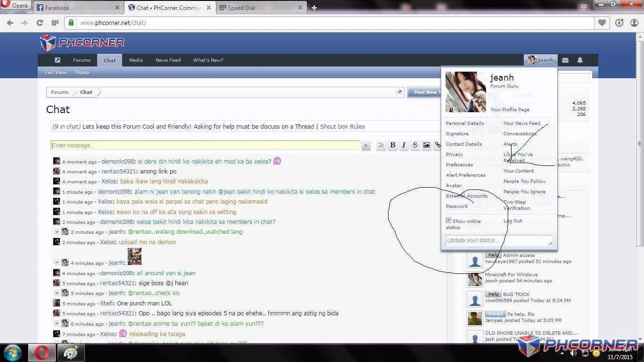Open the smilies picker icon

coord(381,145)
